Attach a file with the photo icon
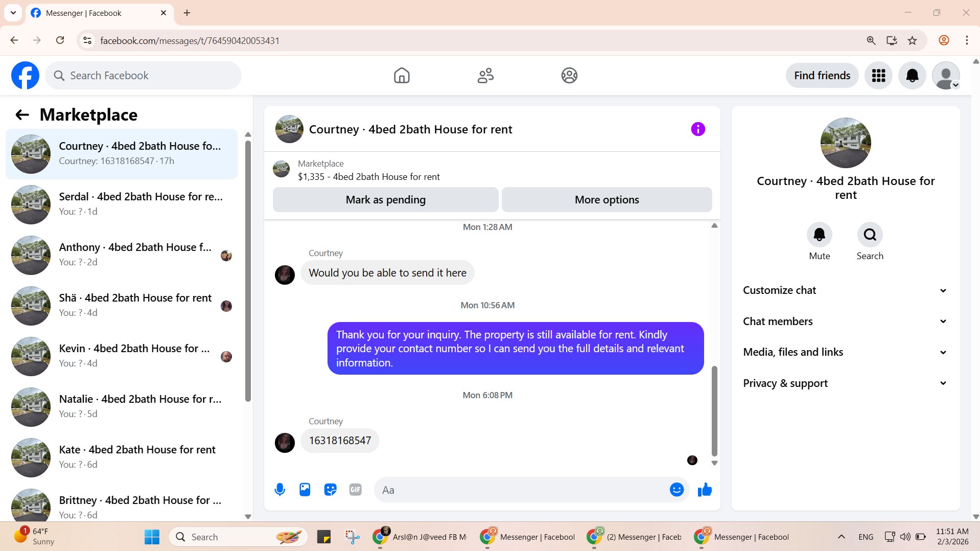 pos(305,490)
